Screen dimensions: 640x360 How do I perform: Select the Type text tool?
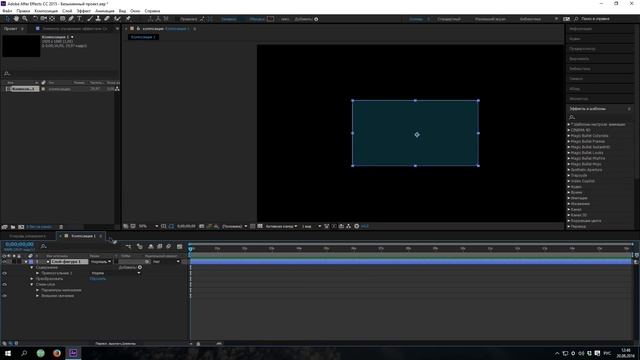pyautogui.click(x=80, y=19)
